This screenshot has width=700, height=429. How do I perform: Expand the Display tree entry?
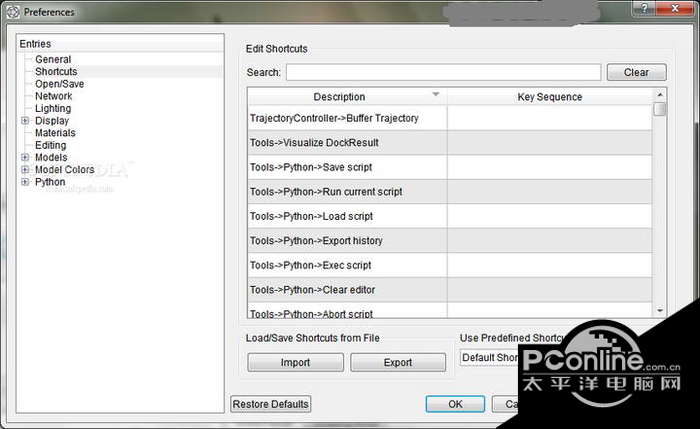[x=25, y=121]
